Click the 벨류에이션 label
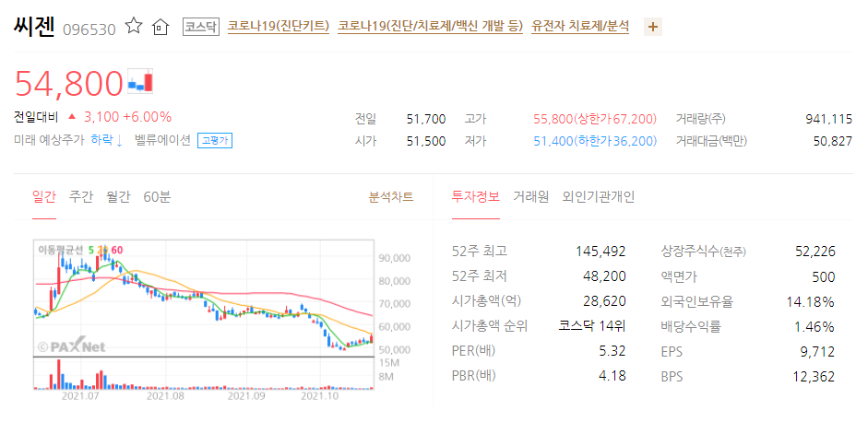Image resolution: width=868 pixels, height=422 pixels. 162,140
